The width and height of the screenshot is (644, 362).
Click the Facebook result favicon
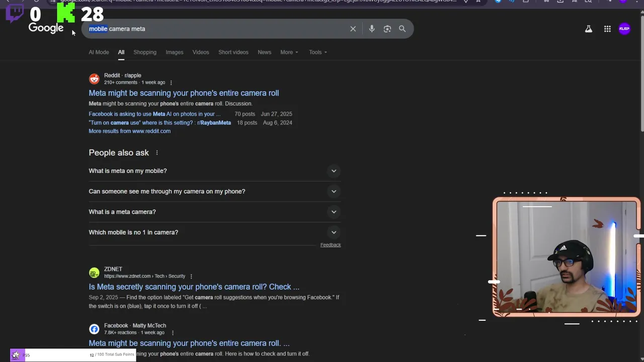(x=94, y=329)
